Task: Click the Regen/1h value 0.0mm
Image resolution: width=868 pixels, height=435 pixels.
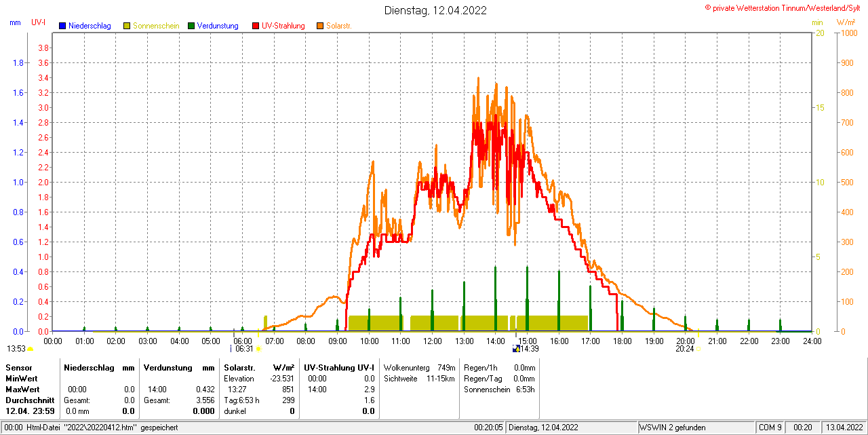Action: pos(525,367)
